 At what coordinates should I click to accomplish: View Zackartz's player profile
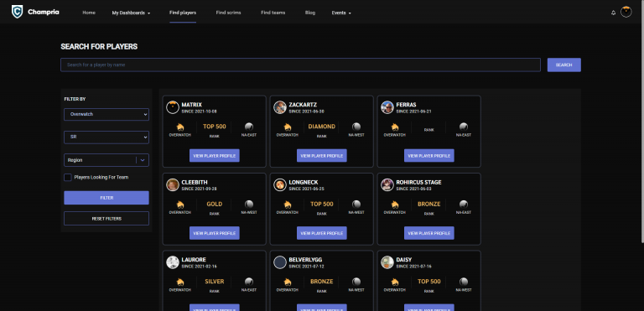(322, 156)
